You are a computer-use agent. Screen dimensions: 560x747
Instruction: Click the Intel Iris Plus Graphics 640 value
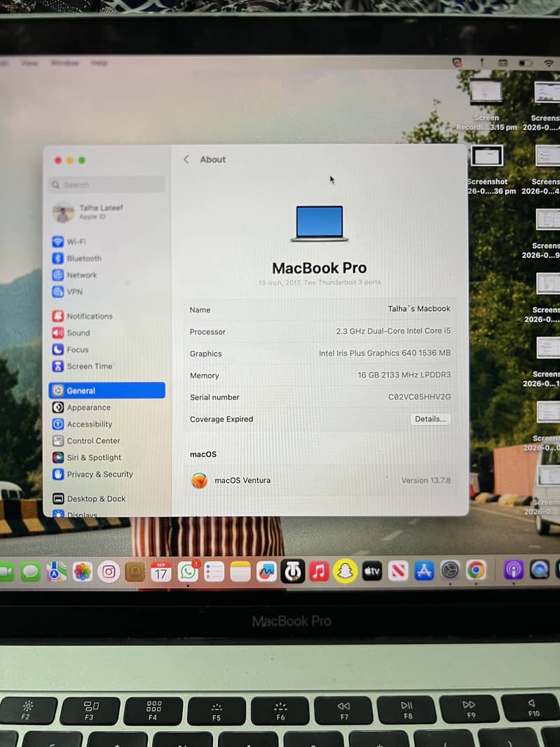[385, 353]
